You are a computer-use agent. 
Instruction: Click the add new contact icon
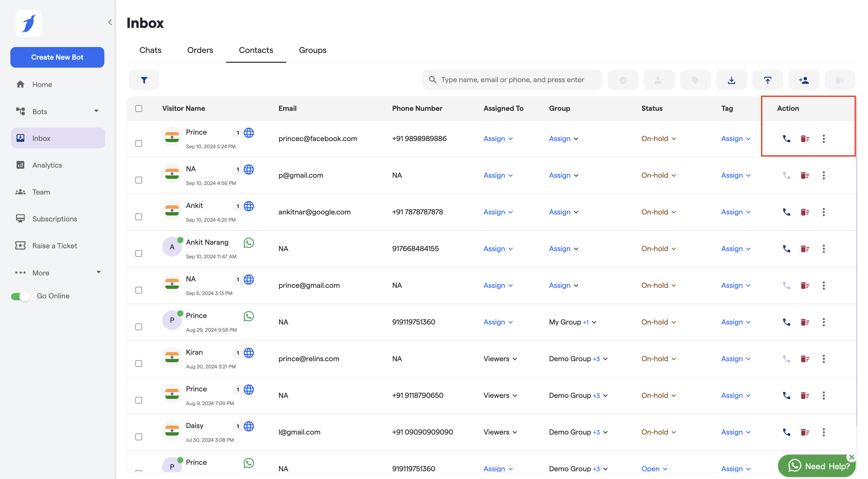tap(804, 80)
